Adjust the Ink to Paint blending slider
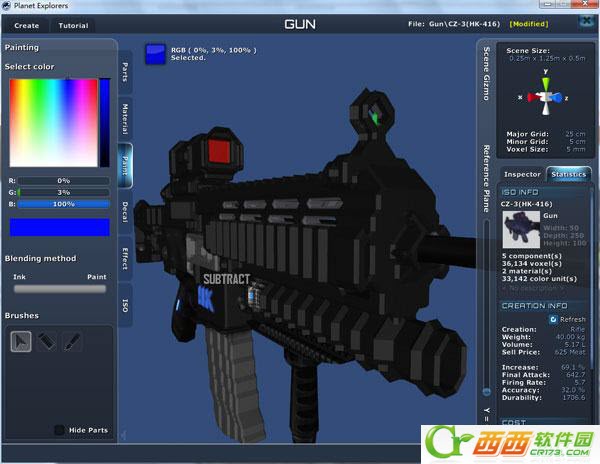The height and width of the screenshot is (464, 600). click(60, 289)
